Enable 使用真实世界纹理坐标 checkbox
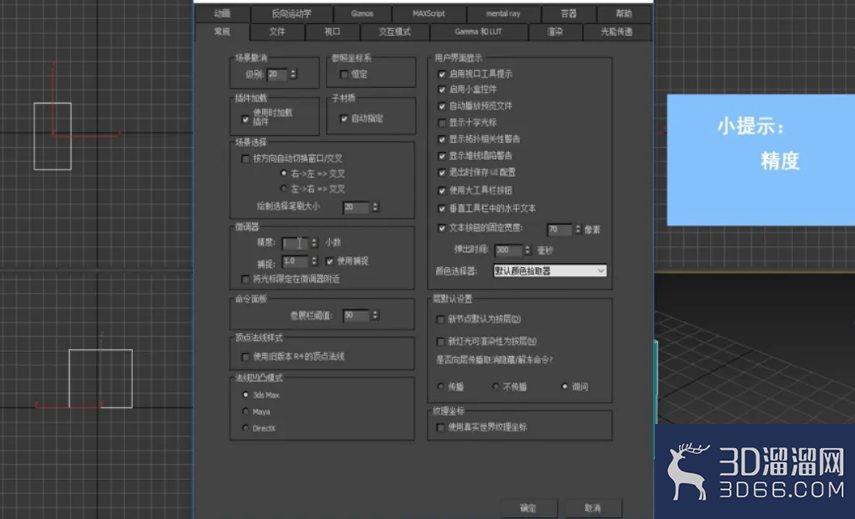Viewport: 855px width, 519px height. [441, 427]
